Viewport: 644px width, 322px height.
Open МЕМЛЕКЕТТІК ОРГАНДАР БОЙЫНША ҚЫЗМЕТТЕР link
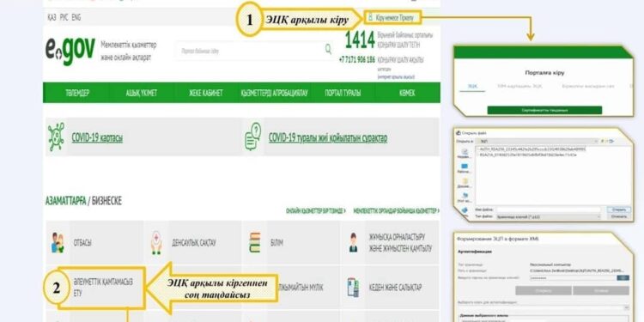point(396,210)
